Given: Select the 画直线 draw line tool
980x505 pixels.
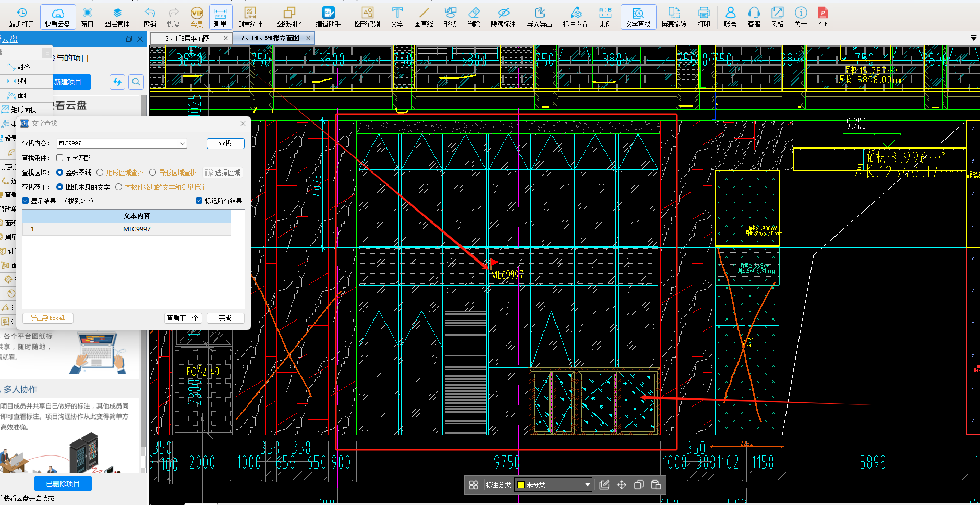Looking at the screenshot, I should tap(424, 17).
